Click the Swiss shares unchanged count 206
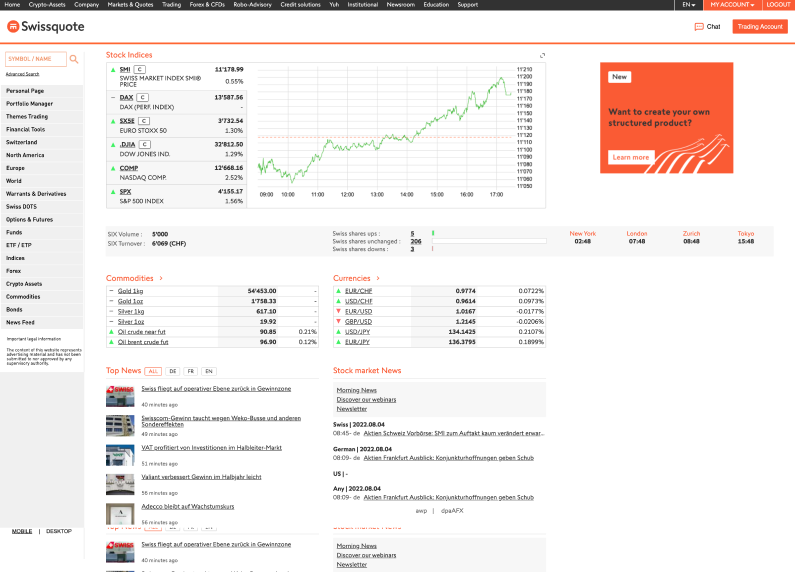 (x=416, y=241)
